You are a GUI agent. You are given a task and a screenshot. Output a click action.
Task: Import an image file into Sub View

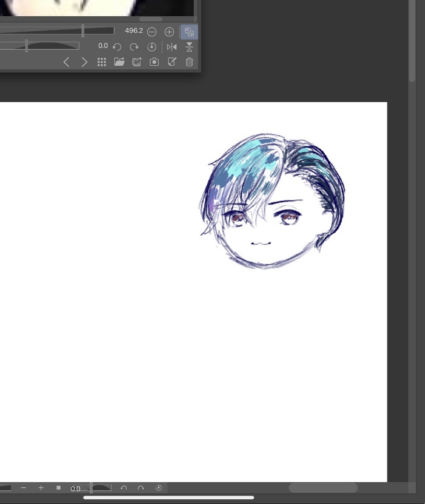pyautogui.click(x=120, y=62)
